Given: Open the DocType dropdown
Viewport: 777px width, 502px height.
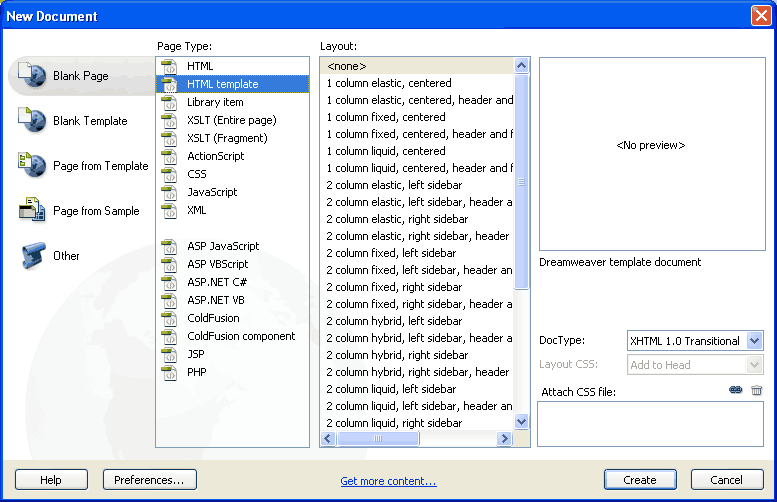Looking at the screenshot, I should tap(695, 340).
